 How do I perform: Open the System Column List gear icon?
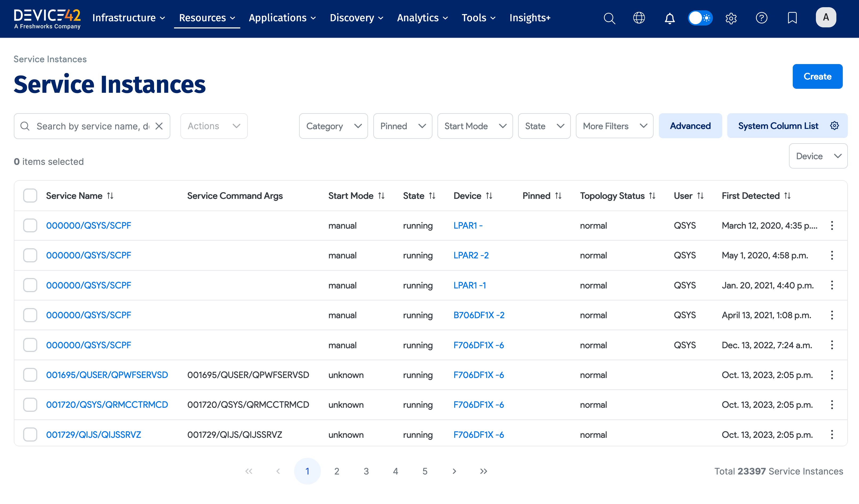click(835, 126)
